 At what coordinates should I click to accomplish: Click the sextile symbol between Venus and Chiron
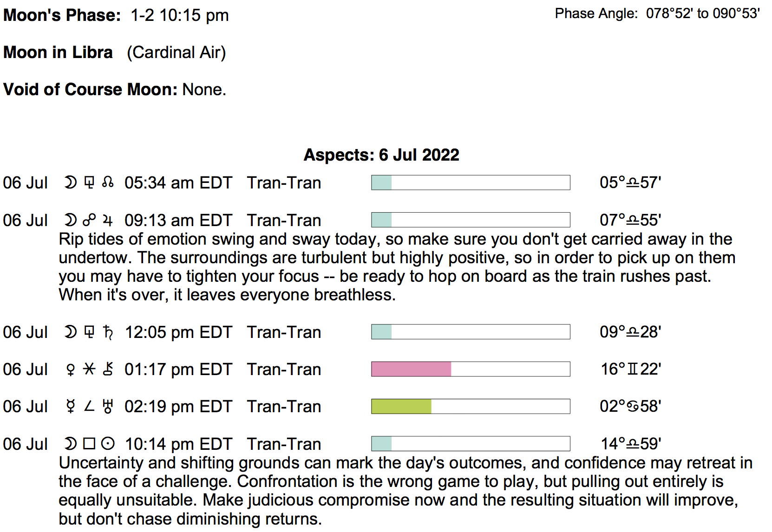pyautogui.click(x=89, y=369)
